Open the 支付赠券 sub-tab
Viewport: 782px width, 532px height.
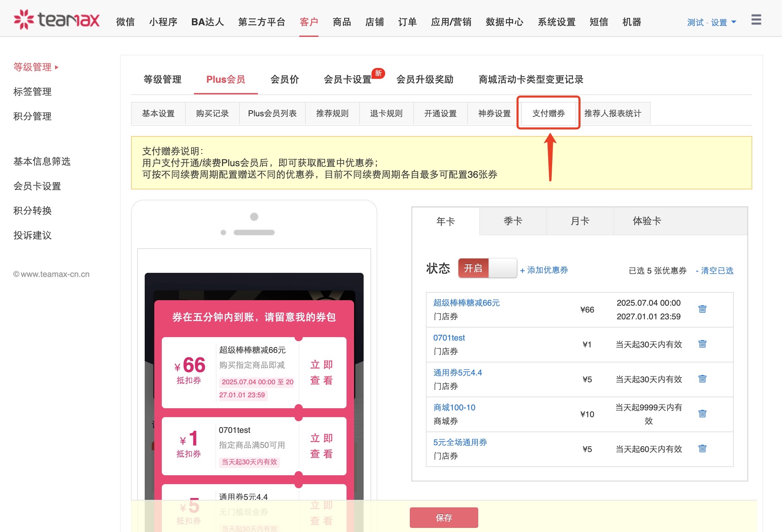point(548,113)
